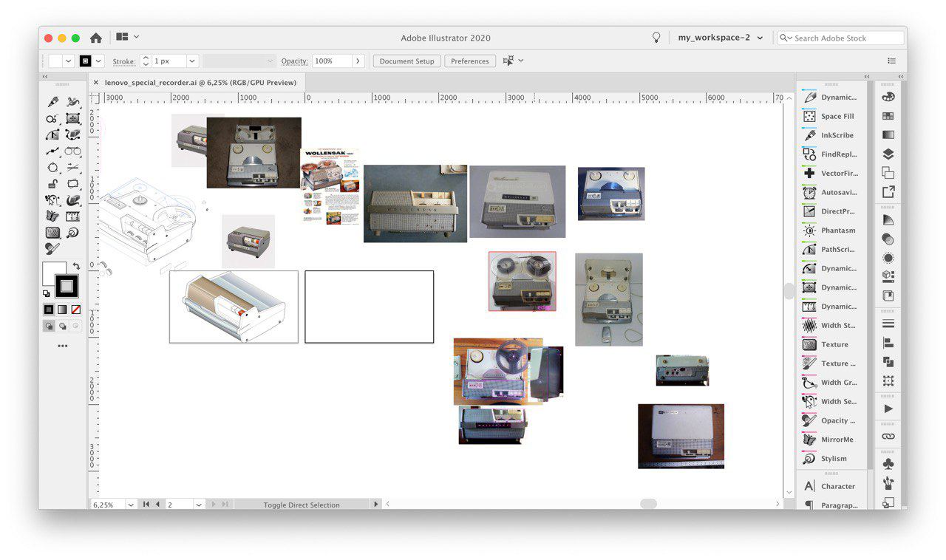This screenshot has height=560, width=946.
Task: Swap fill and stroke colors
Action: [76, 266]
